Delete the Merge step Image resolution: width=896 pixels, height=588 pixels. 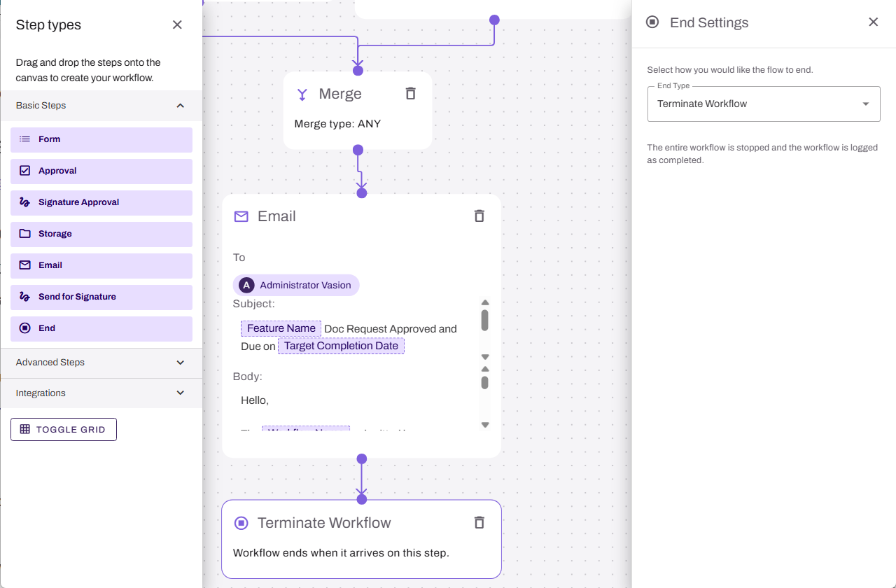click(x=411, y=94)
